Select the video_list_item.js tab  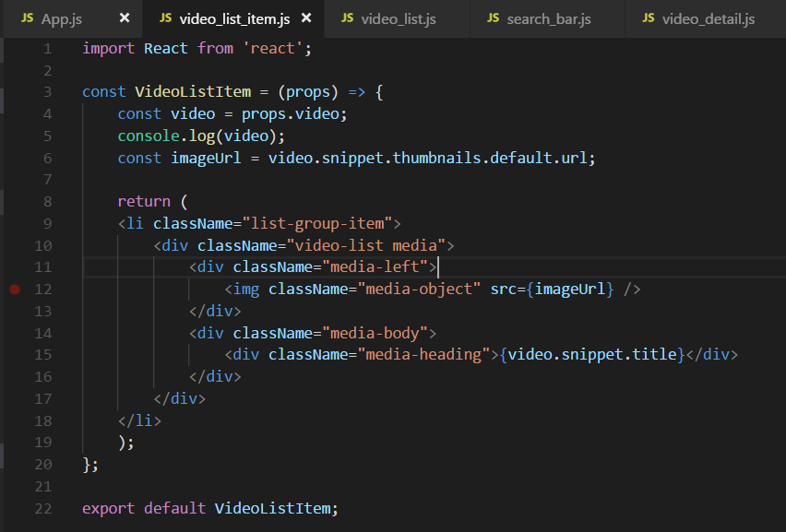tap(234, 19)
